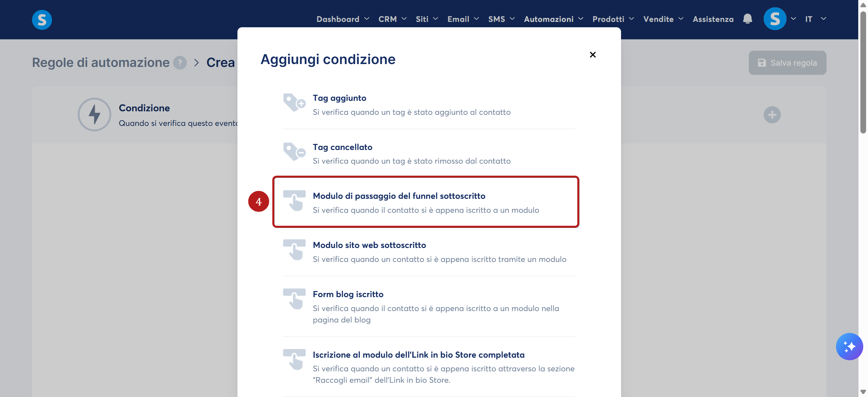This screenshot has width=868, height=397.
Task: Open the Assistenza menu item
Action: coord(713,19)
